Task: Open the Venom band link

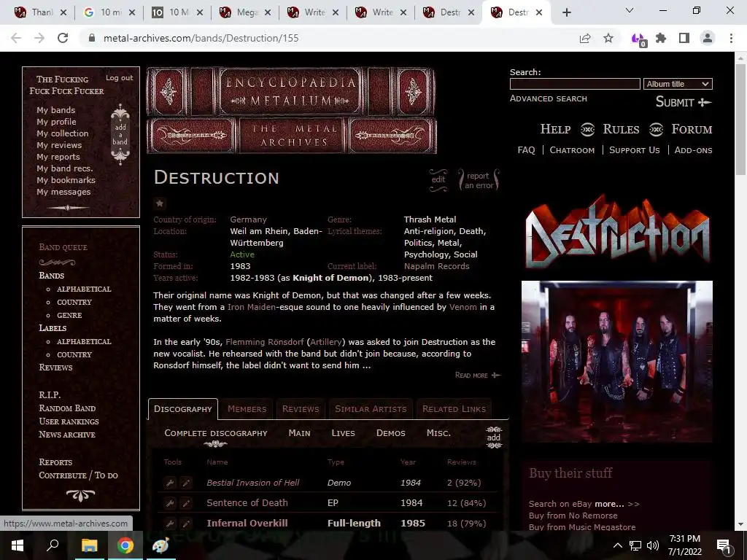Action: pyautogui.click(x=463, y=307)
